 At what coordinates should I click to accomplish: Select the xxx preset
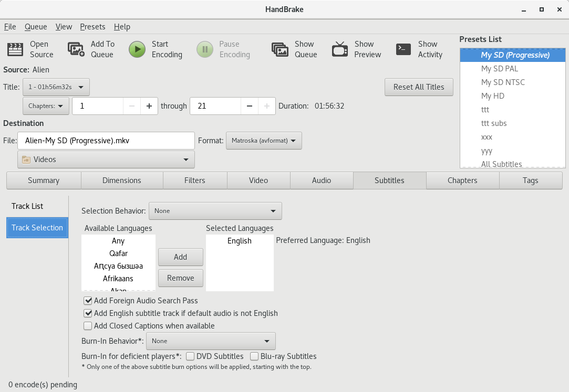click(512, 137)
